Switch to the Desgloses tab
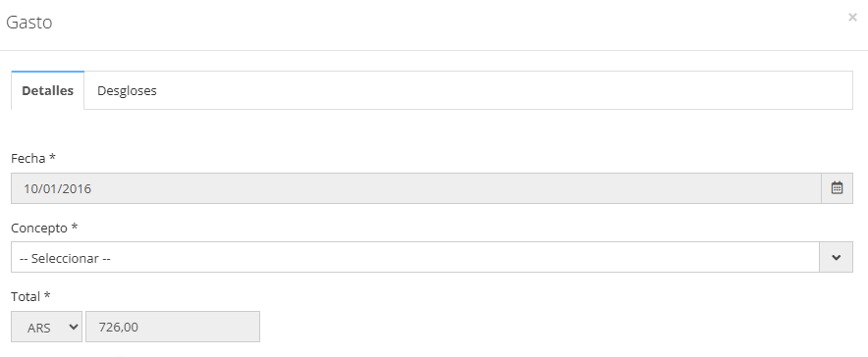 pos(127,90)
